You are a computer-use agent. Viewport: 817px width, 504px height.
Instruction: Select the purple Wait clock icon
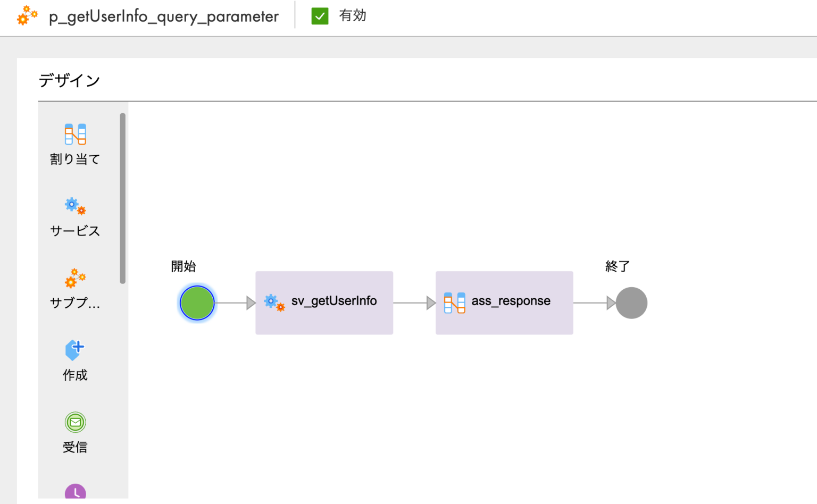[x=75, y=493]
